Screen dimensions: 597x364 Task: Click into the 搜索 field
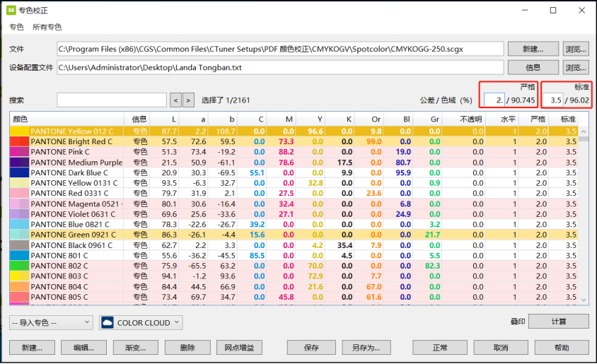point(112,100)
